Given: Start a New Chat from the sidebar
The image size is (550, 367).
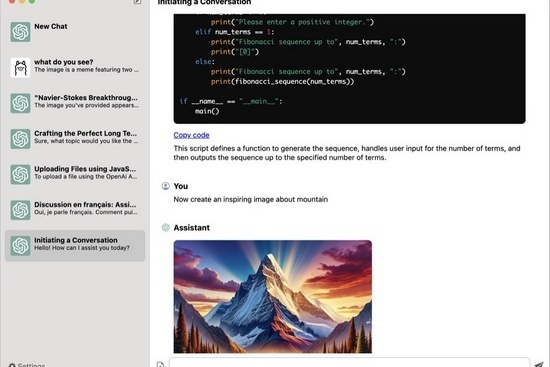Looking at the screenshot, I should tap(75, 32).
